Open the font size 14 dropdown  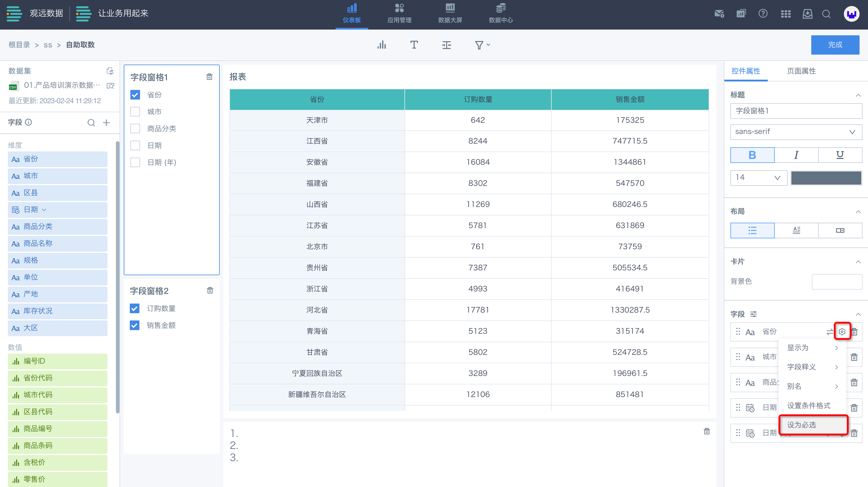point(758,177)
